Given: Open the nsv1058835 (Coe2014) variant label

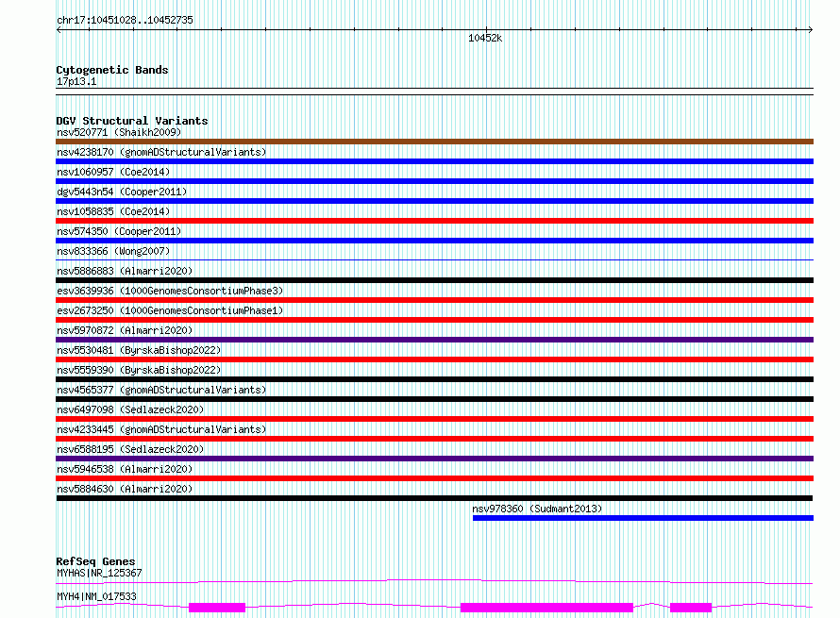Looking at the screenshot, I should [113, 211].
